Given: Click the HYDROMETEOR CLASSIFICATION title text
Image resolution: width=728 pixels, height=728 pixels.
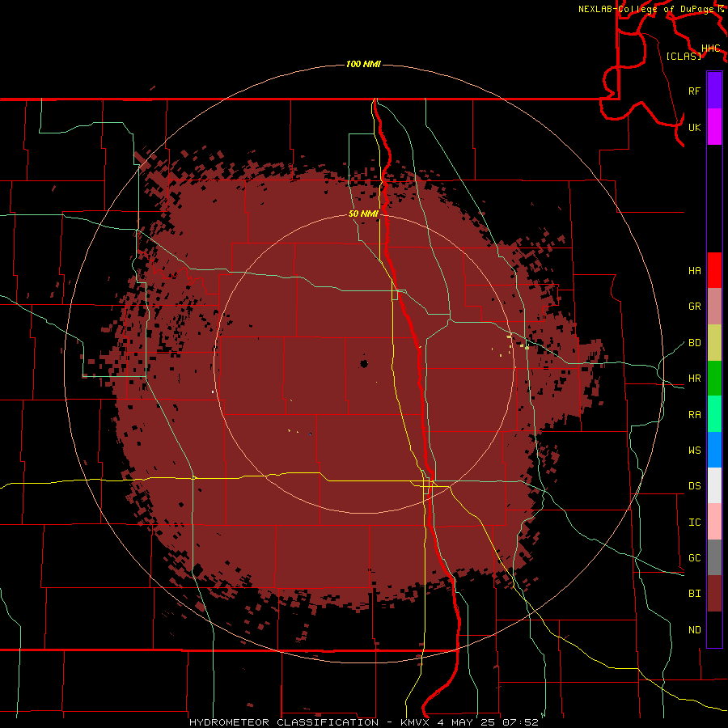Looking at the screenshot, I should coord(284,722).
